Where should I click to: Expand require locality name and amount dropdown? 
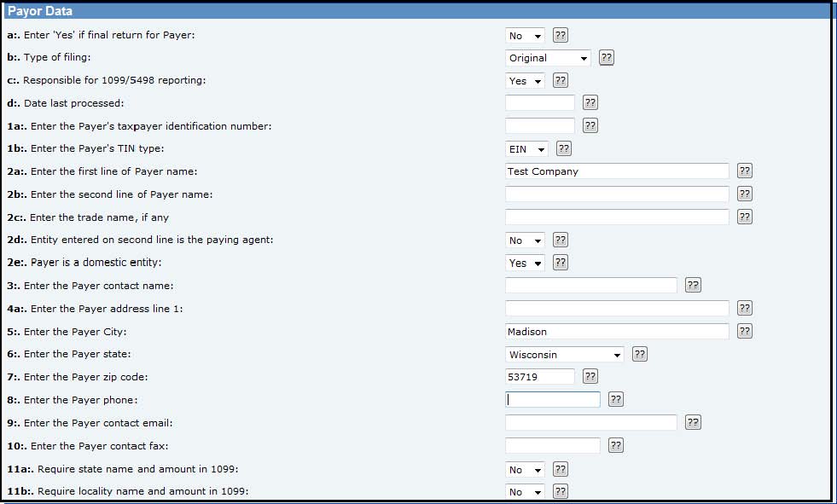(x=526, y=492)
